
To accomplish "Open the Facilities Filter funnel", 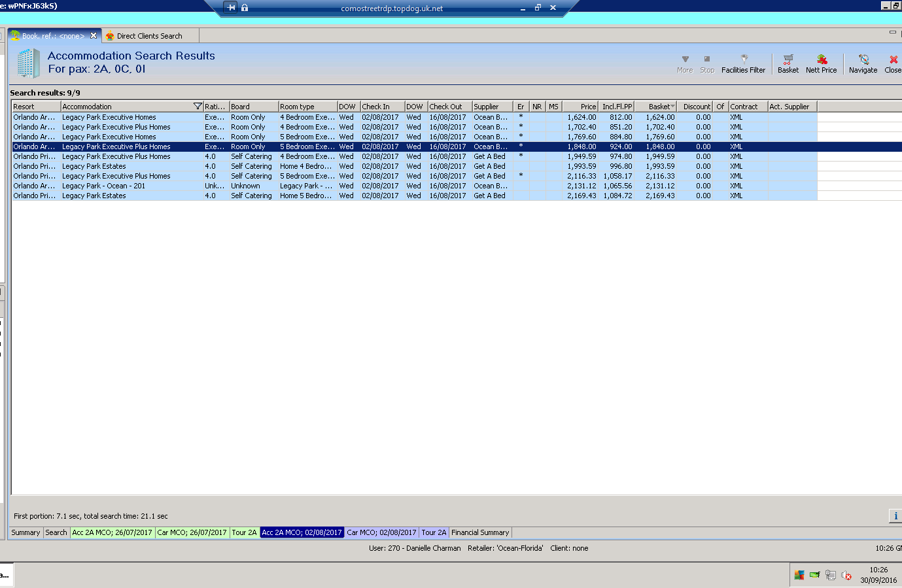I will (743, 63).
